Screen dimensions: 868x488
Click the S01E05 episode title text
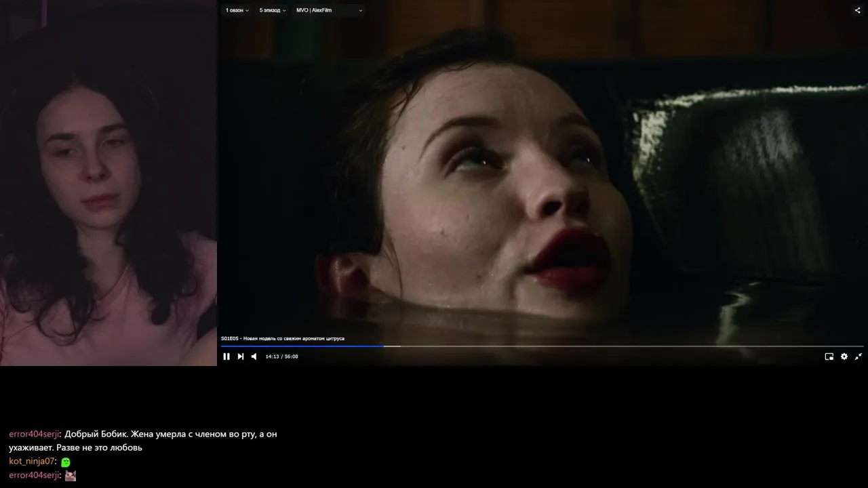pyautogui.click(x=283, y=338)
